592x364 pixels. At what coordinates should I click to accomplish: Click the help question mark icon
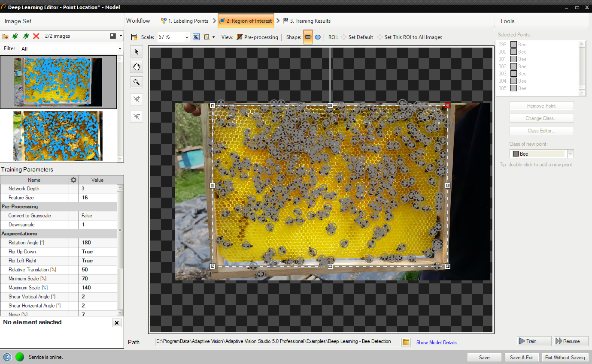point(7,357)
